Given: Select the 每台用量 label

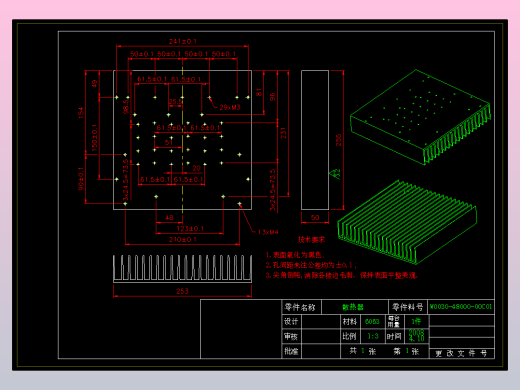Looking at the screenshot, I should coord(394,321).
